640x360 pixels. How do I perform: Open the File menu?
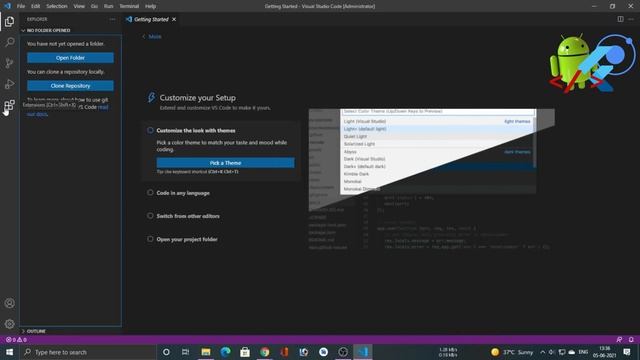21,6
